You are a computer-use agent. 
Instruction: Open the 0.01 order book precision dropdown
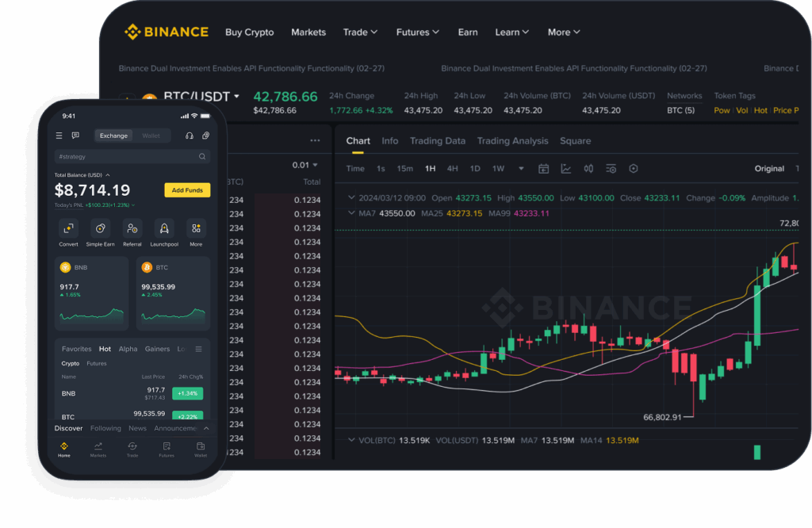tap(304, 165)
